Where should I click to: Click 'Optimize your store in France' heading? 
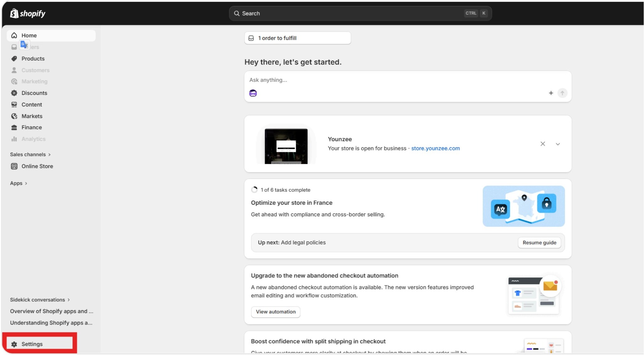pos(291,203)
